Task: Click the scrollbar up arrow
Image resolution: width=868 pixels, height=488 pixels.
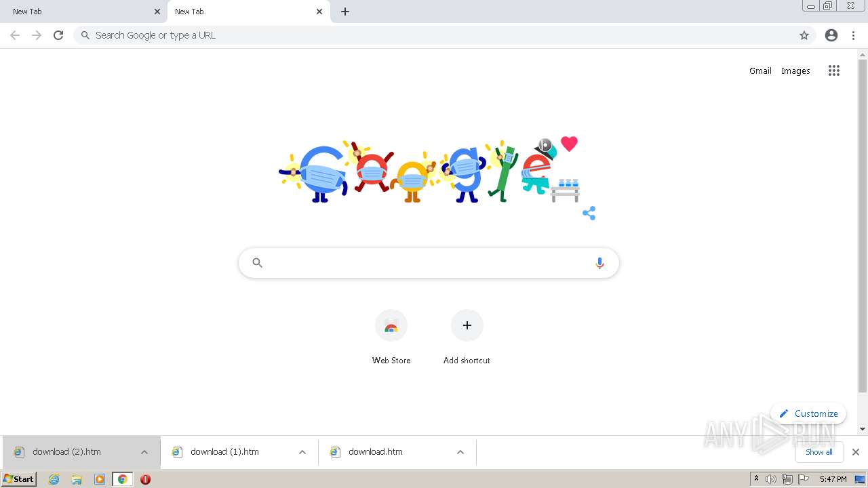Action: pos(863,54)
